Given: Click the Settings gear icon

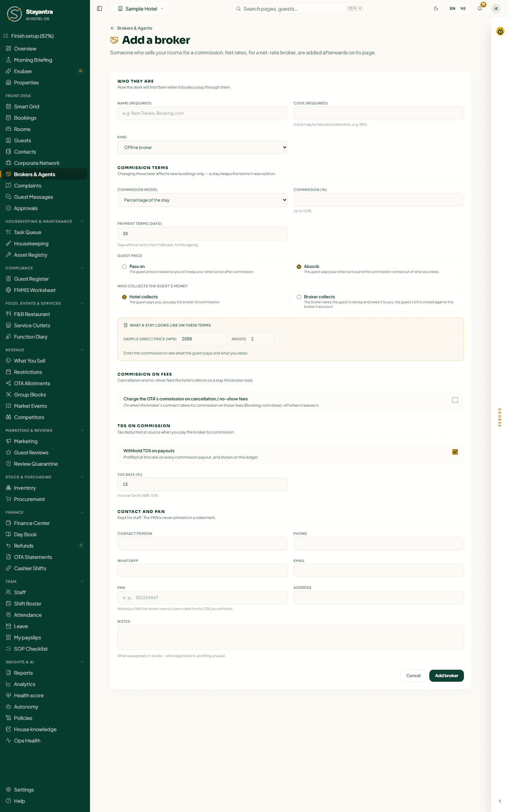Looking at the screenshot, I should point(8,789).
